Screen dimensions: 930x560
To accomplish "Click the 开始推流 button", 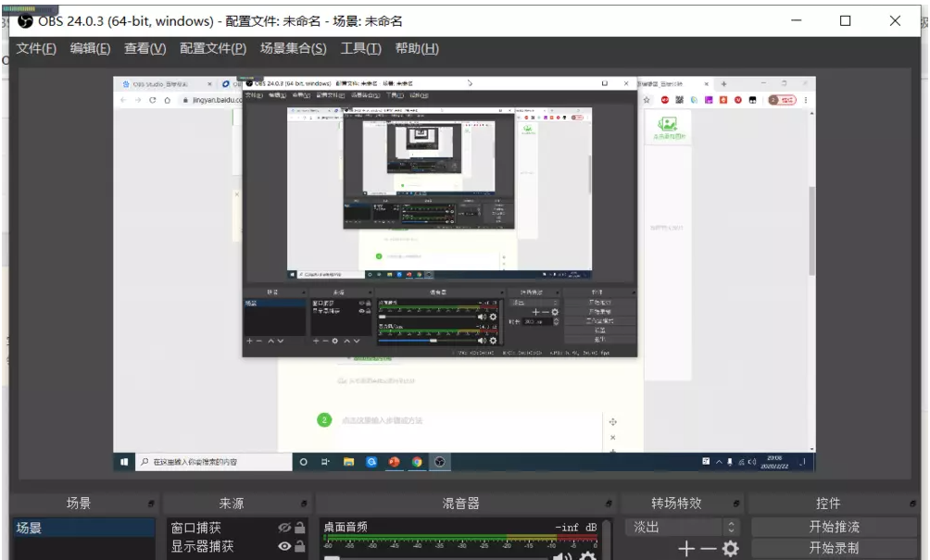I will point(833,527).
